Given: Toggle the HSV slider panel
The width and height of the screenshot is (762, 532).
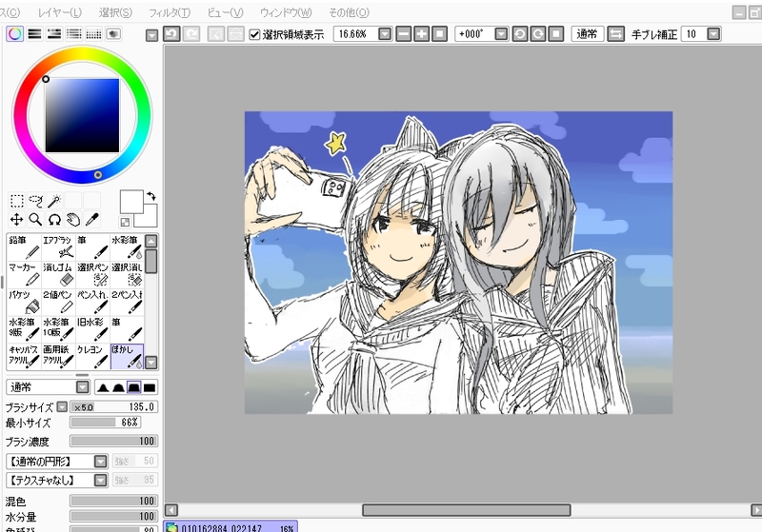Looking at the screenshot, I should pos(54,33).
